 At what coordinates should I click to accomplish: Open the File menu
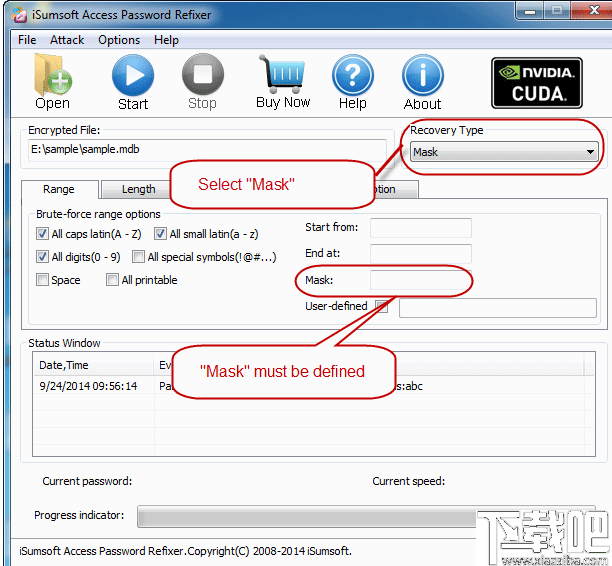(x=27, y=40)
